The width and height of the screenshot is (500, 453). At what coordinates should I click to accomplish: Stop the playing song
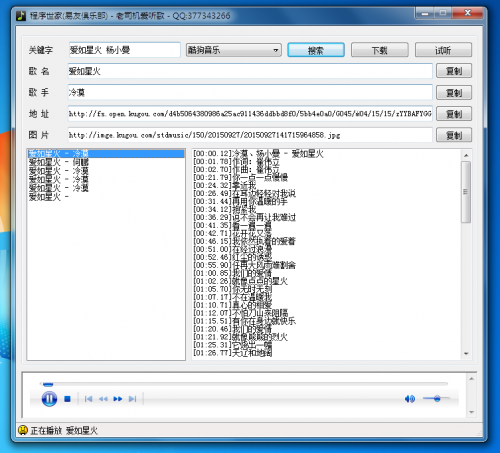click(67, 399)
